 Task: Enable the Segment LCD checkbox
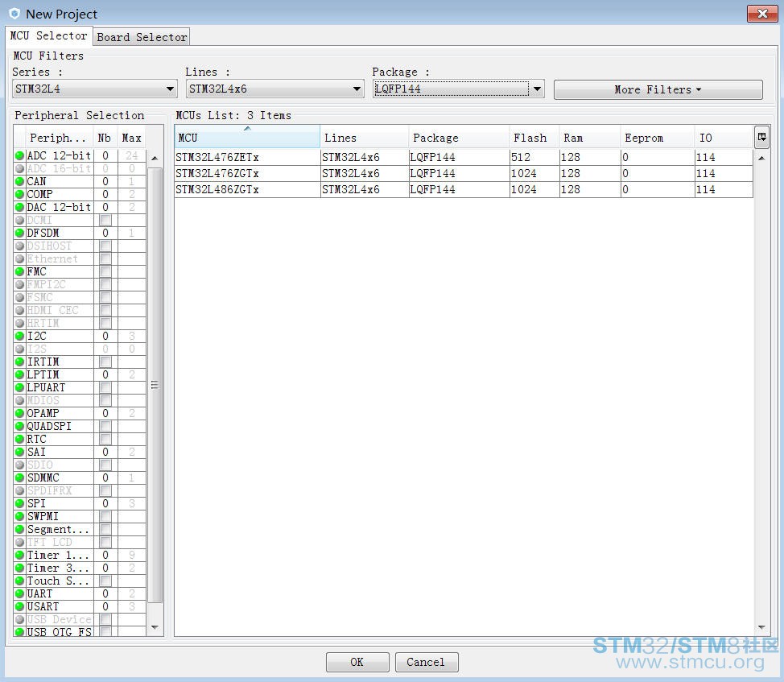(105, 529)
